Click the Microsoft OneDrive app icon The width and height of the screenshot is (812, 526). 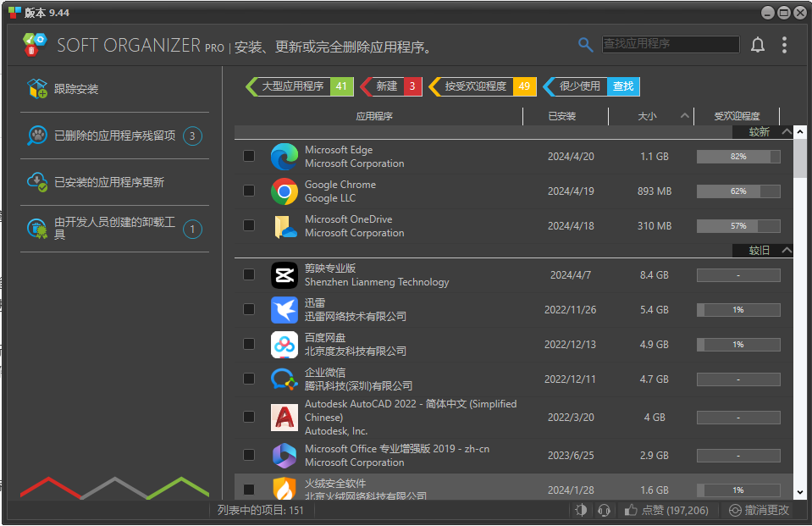(284, 226)
